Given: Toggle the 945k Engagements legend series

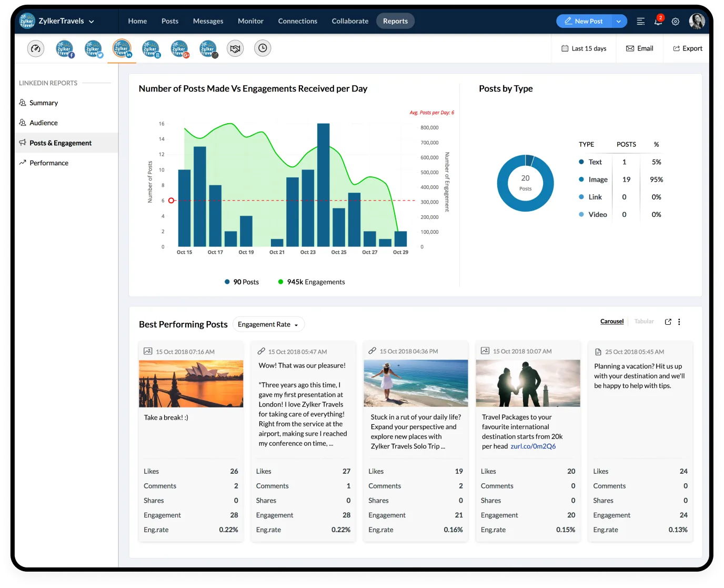Looking at the screenshot, I should (311, 282).
